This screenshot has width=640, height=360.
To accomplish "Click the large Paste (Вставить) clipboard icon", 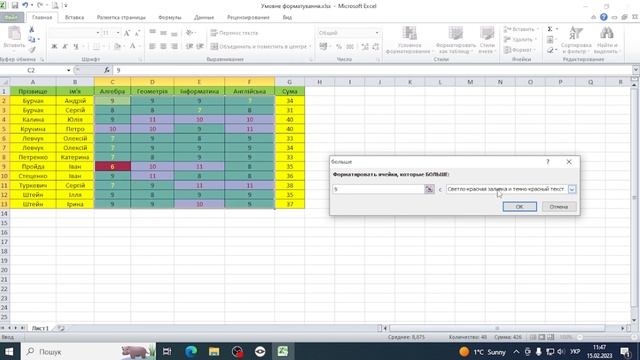I will coord(14,33).
